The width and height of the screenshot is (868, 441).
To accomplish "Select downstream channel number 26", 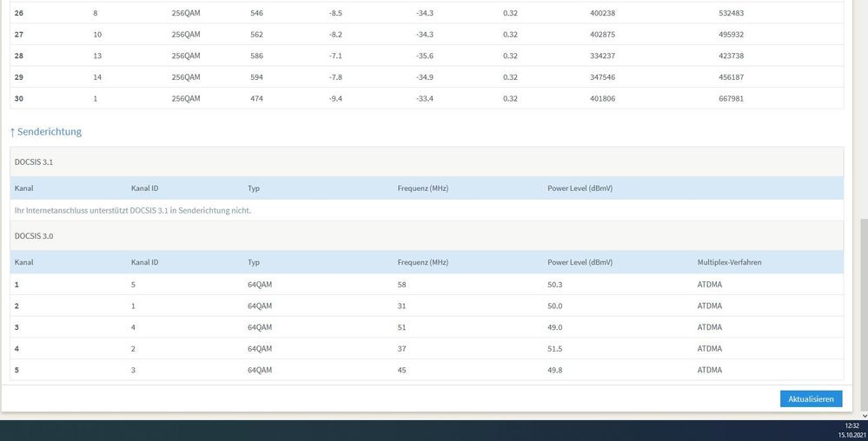I will [19, 13].
